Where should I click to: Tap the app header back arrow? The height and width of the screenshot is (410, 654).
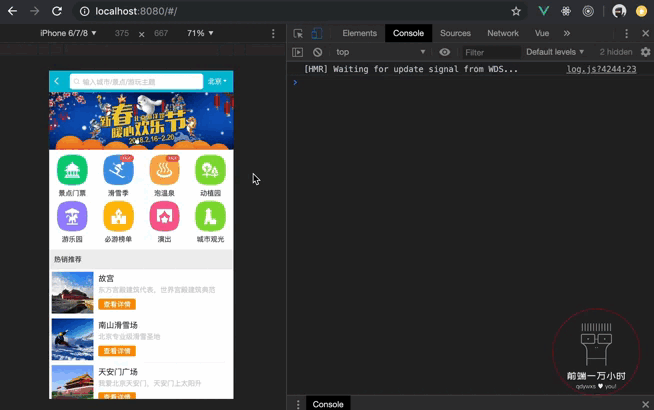point(57,81)
